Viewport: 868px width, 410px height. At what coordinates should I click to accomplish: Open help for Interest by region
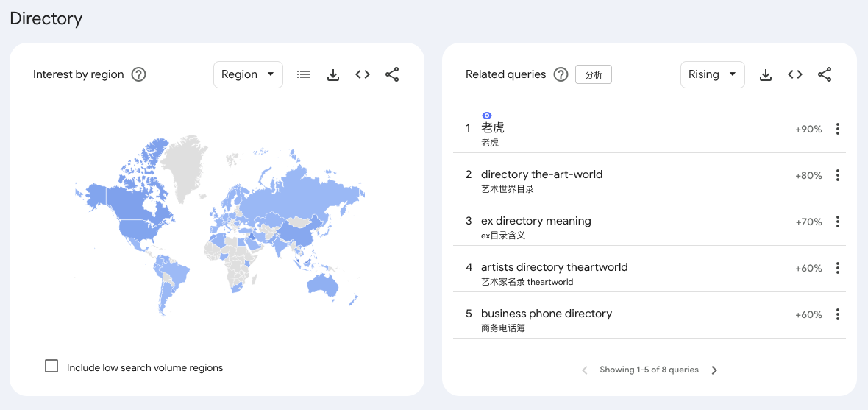click(x=138, y=74)
